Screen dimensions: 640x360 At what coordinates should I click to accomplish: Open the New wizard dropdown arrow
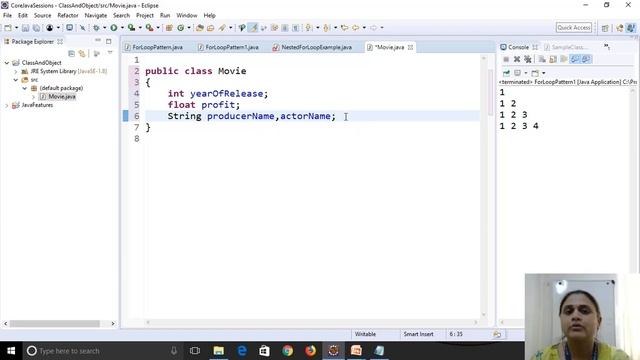coord(16,28)
